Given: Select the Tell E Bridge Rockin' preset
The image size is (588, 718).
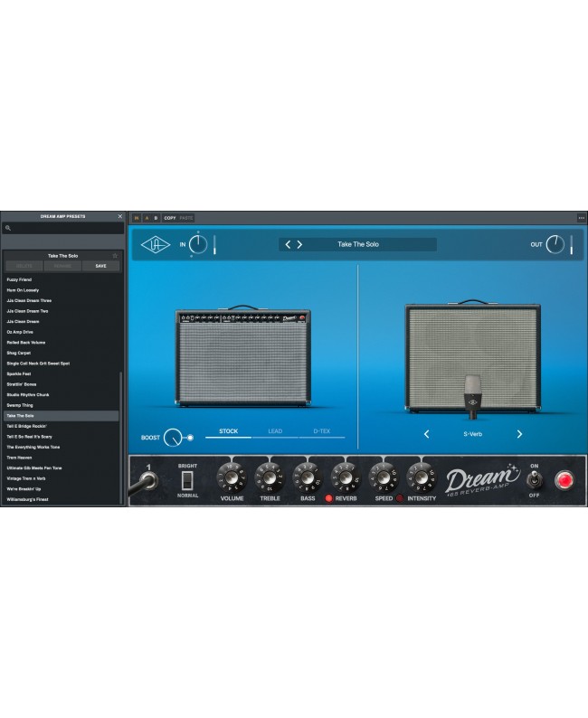Looking at the screenshot, I should [x=61, y=426].
